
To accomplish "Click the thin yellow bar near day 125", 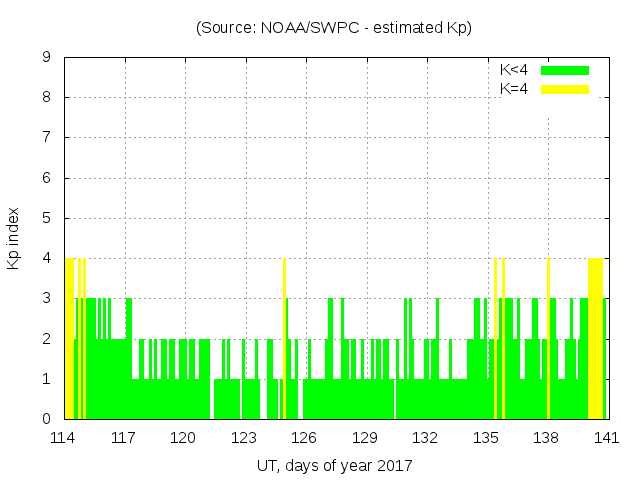I will 284,340.
